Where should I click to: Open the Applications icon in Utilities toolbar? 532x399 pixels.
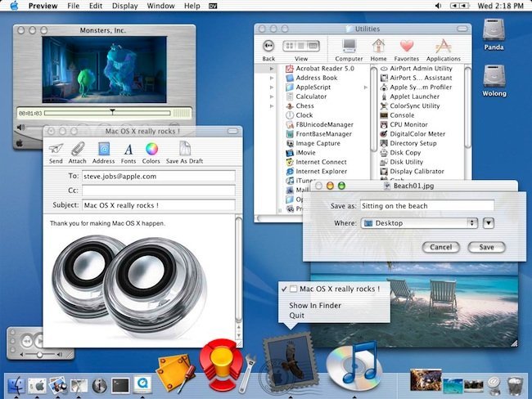pos(443,47)
